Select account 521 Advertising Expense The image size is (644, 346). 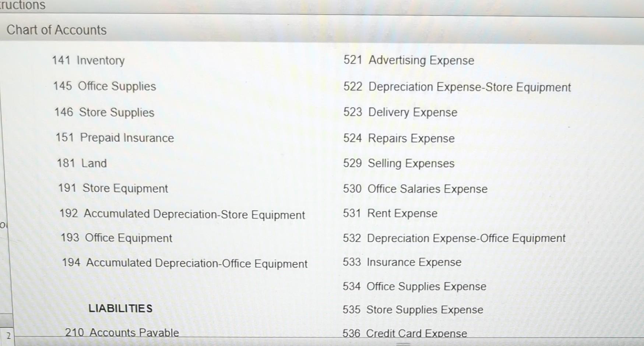click(409, 60)
